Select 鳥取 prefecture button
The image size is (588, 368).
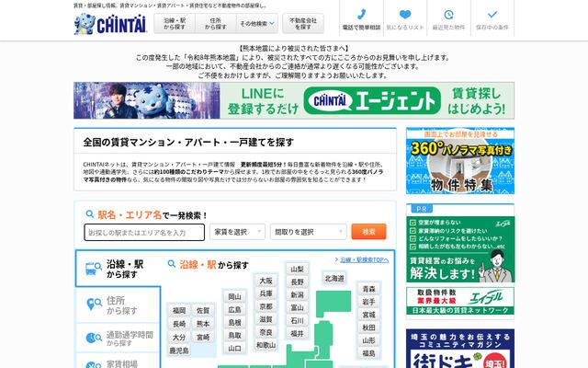[235, 335]
